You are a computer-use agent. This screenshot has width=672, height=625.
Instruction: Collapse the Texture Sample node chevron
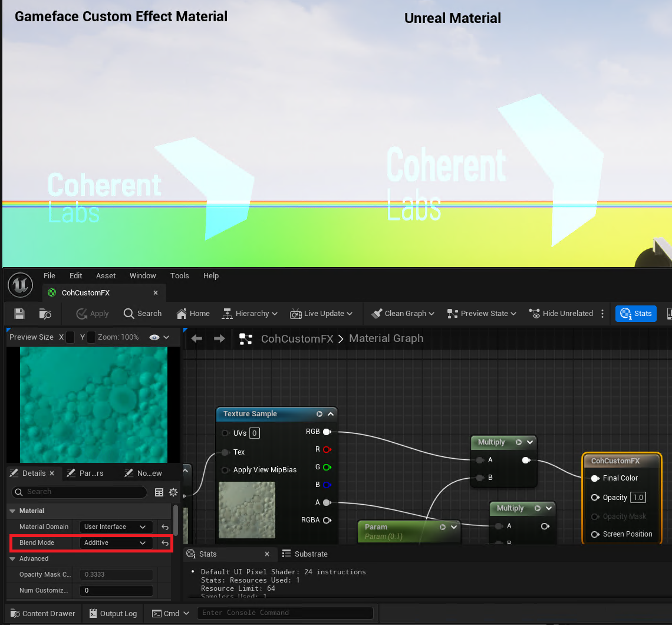[x=331, y=414]
